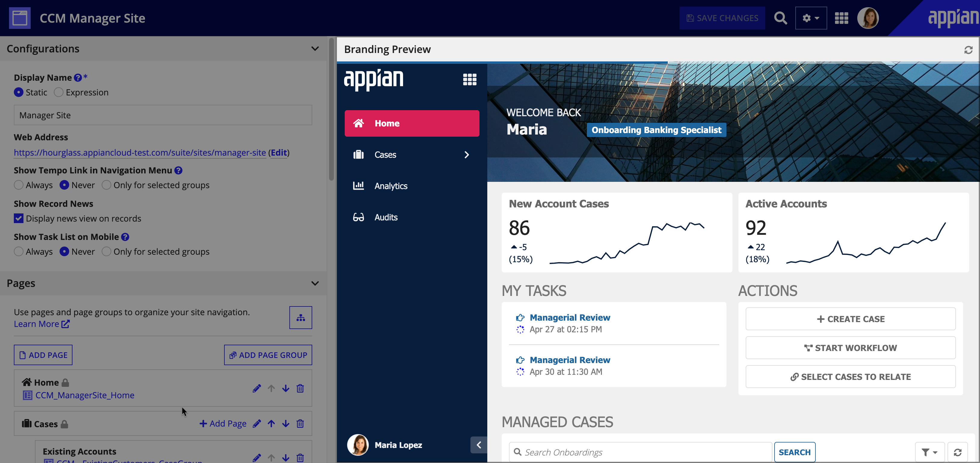This screenshot has width=980, height=463.
Task: Click the site page manager grid icon
Action: [300, 317]
